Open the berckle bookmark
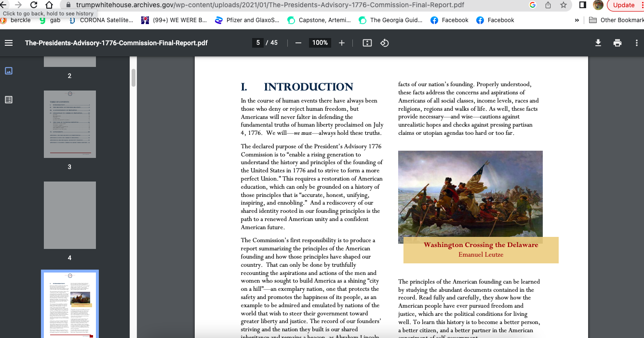The height and width of the screenshot is (338, 644). (x=16, y=20)
